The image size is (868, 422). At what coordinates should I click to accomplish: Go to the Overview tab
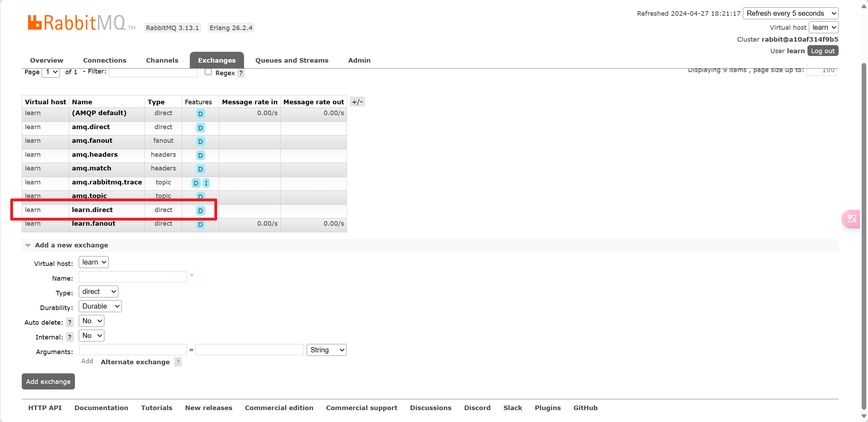click(x=47, y=60)
